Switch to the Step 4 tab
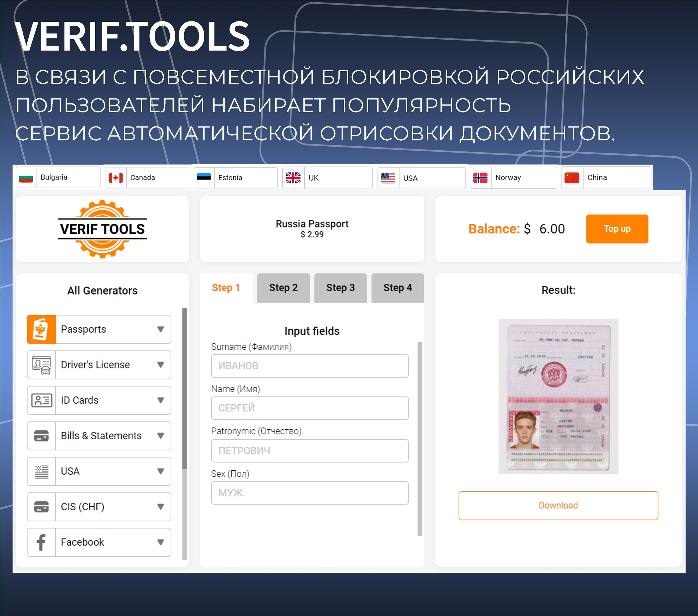The width and height of the screenshot is (698, 616). (x=398, y=288)
